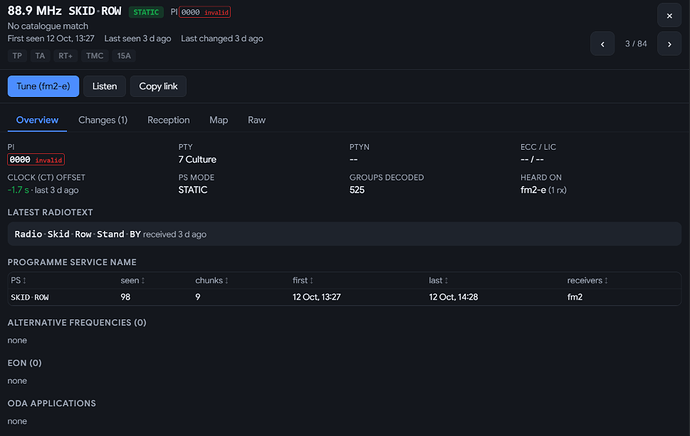The image size is (690, 436).
Task: Go to previous station with left chevron
Action: click(602, 44)
